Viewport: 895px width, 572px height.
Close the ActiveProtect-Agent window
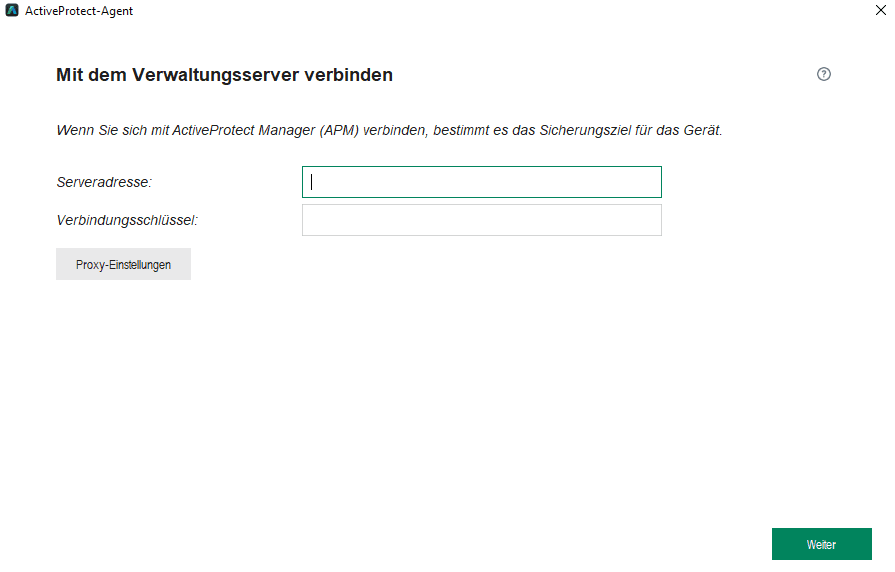[881, 10]
